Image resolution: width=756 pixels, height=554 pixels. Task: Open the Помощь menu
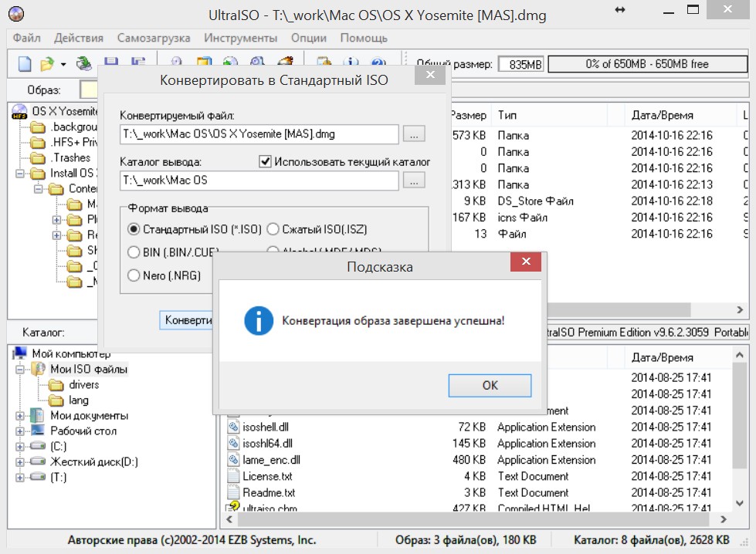click(364, 38)
